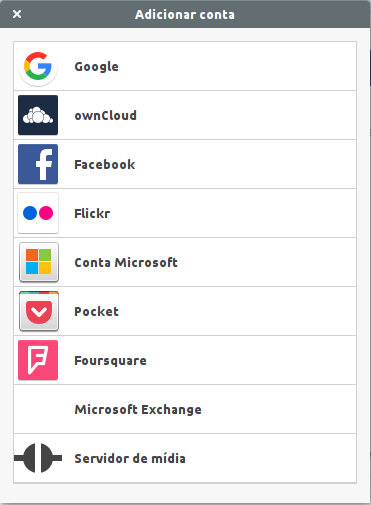Click the Microsoft four-squares logo icon

point(39,262)
